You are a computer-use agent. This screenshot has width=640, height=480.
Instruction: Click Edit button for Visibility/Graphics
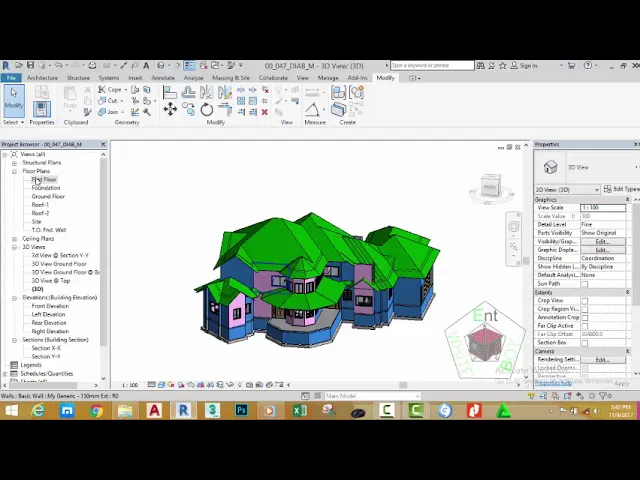[603, 241]
